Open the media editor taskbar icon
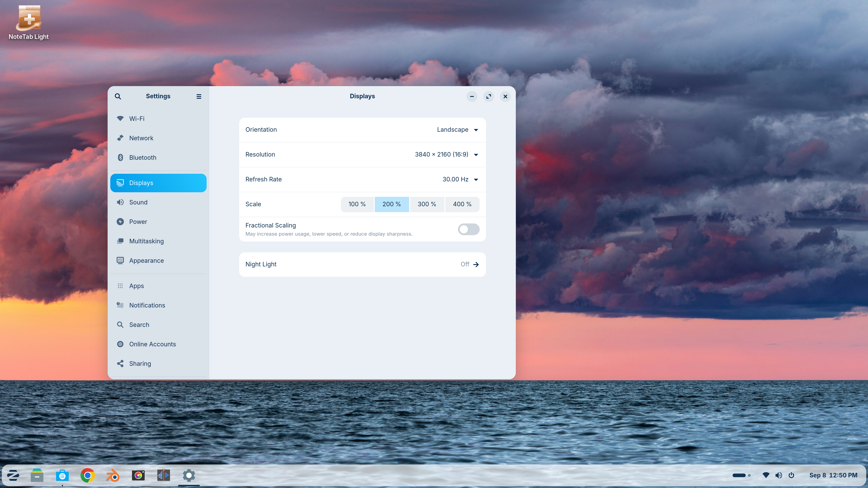Screen dimensions: 868x488 163,475
